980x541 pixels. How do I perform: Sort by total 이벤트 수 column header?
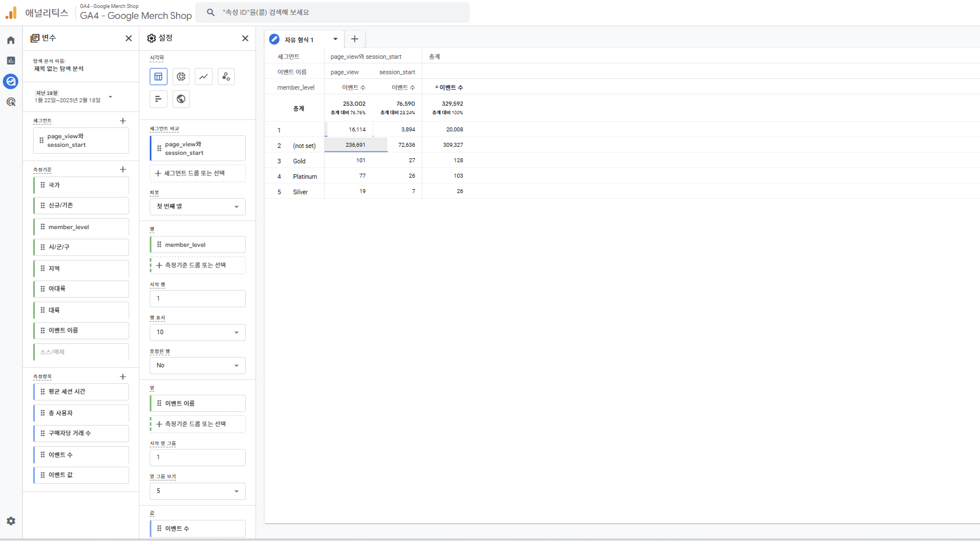coord(449,87)
